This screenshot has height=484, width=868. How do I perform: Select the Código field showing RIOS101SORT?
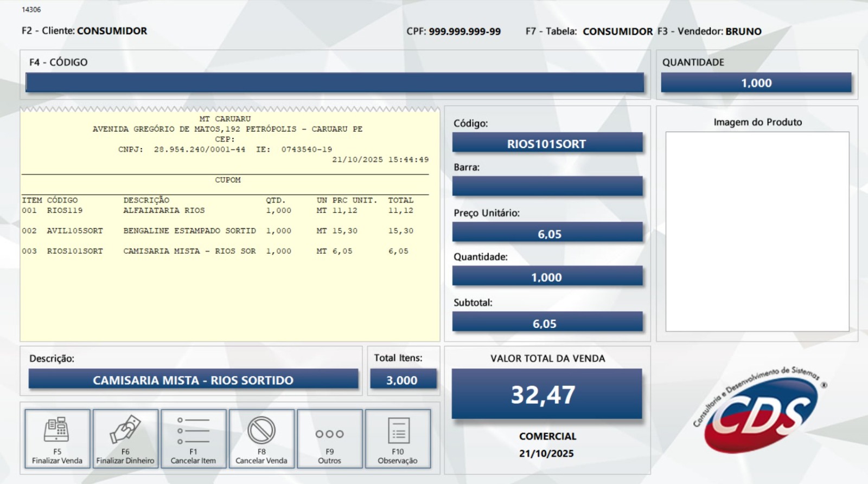[547, 143]
